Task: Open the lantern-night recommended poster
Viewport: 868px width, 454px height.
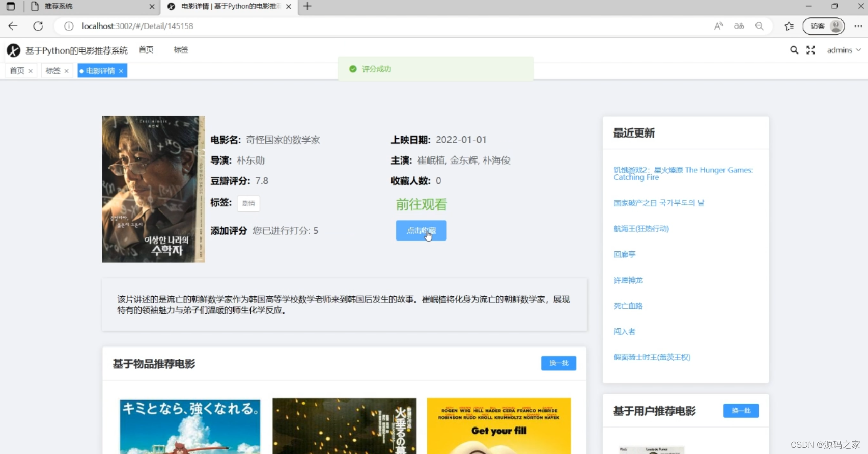Action: tap(344, 426)
